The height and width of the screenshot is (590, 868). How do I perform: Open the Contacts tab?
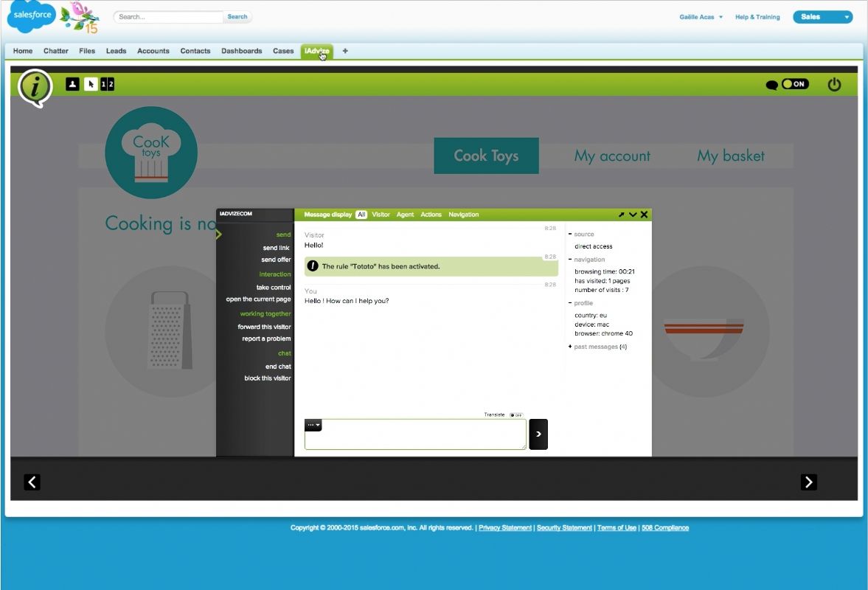pos(195,51)
